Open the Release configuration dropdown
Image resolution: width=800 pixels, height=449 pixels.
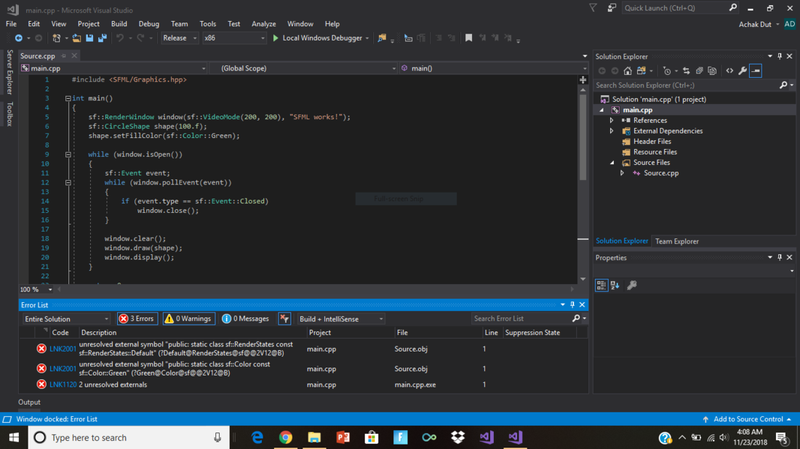[x=180, y=38]
